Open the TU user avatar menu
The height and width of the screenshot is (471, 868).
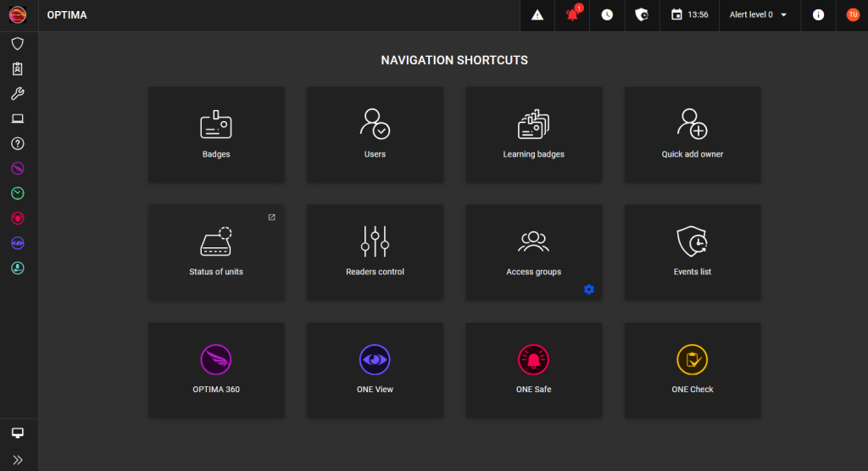[x=853, y=15]
